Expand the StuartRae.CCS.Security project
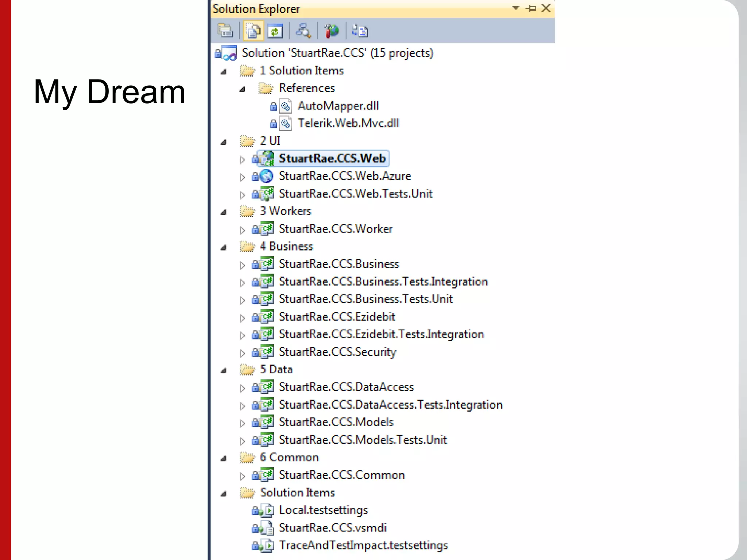This screenshot has width=747, height=560. pyautogui.click(x=242, y=353)
